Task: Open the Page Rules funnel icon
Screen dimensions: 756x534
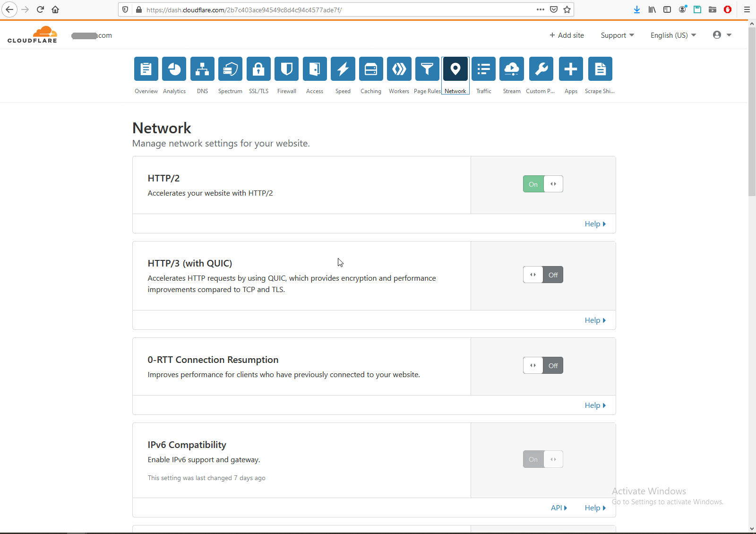Action: coord(427,69)
